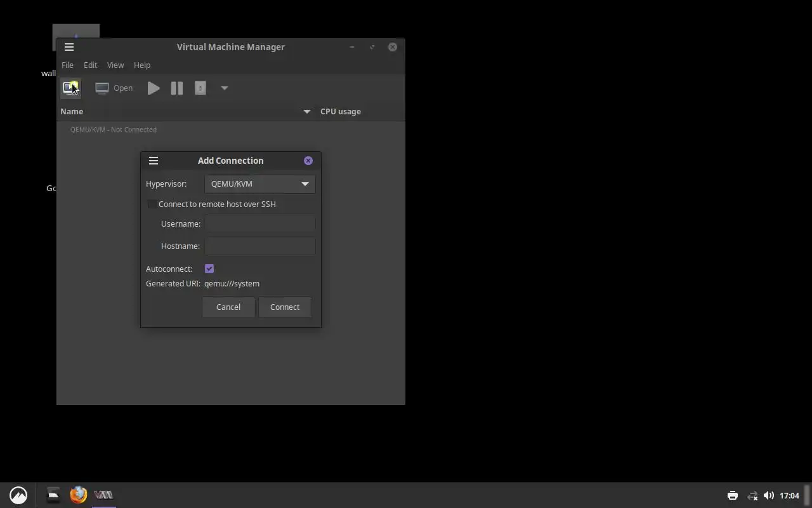Click the Hostname input field
The height and width of the screenshot is (508, 812).
[x=259, y=246]
